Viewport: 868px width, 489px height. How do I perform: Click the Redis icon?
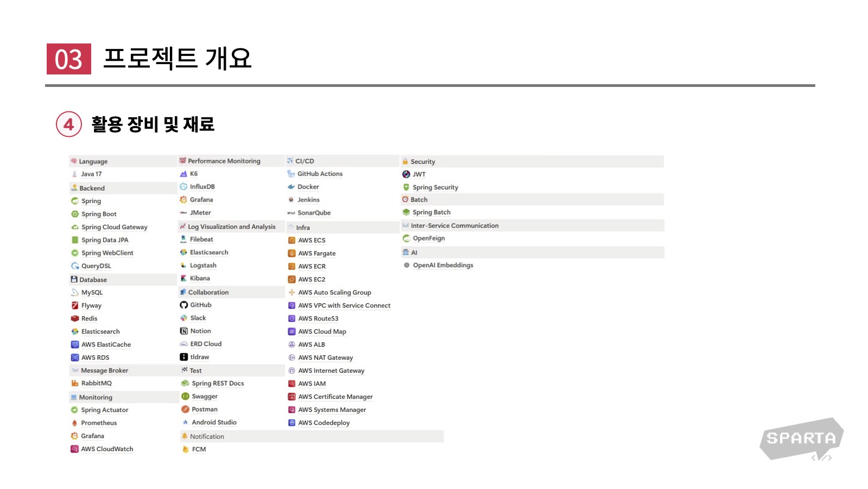(75, 318)
